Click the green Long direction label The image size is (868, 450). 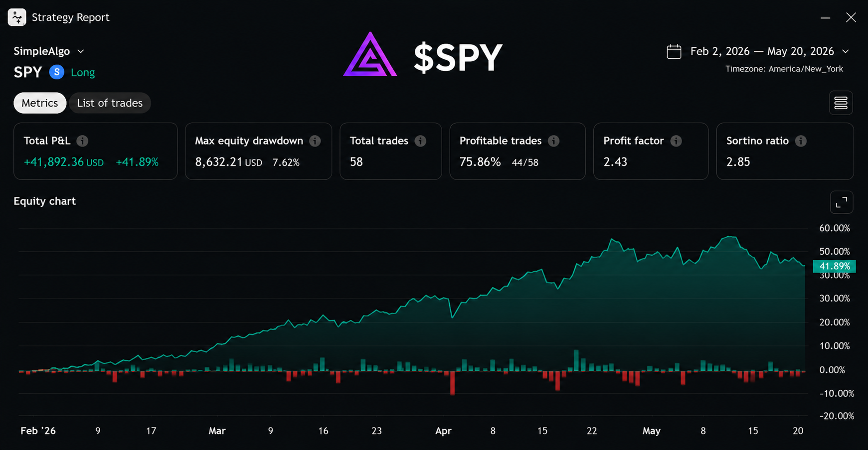(83, 73)
